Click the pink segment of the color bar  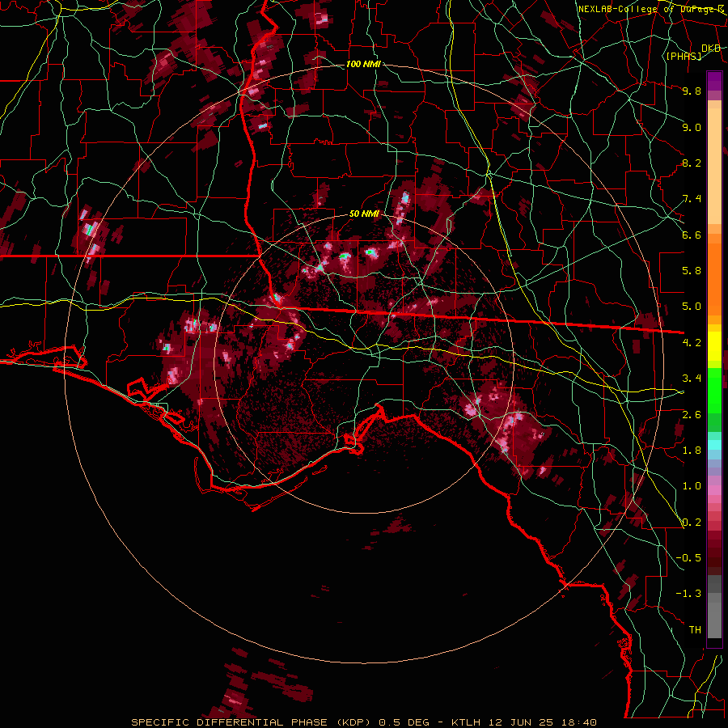tap(714, 490)
